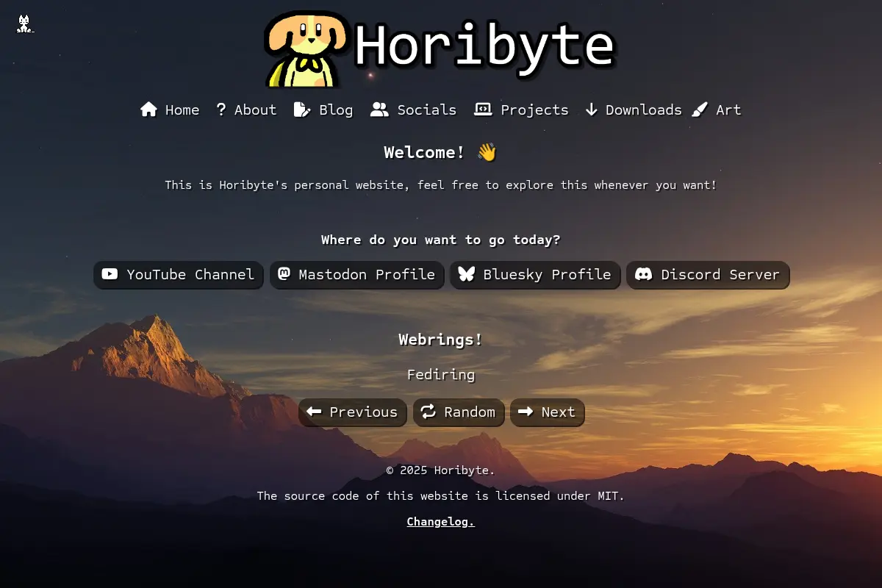This screenshot has width=882, height=588.
Task: Click the Welcome! heading
Action: pos(440,152)
